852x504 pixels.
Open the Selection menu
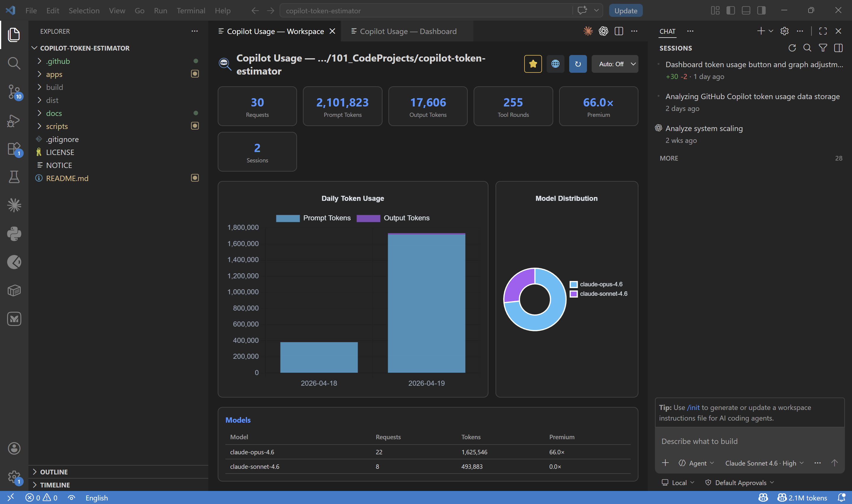[x=84, y=11]
